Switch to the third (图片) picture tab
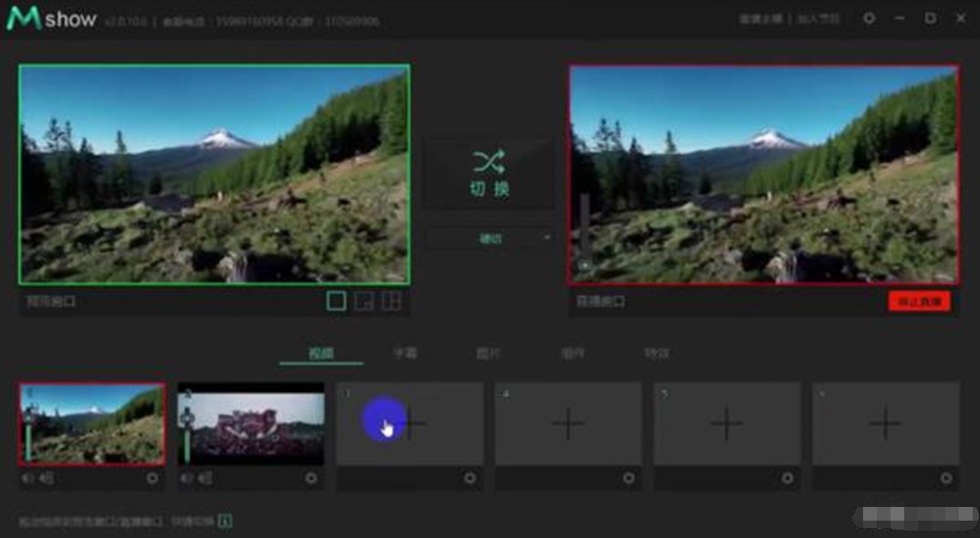 (489, 353)
